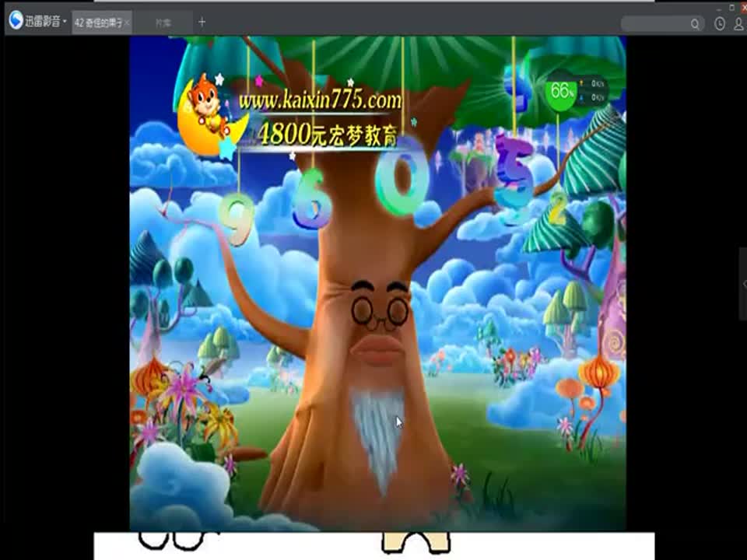The height and width of the screenshot is (560, 747).
Task: Restore down the player window
Action: point(731,7)
